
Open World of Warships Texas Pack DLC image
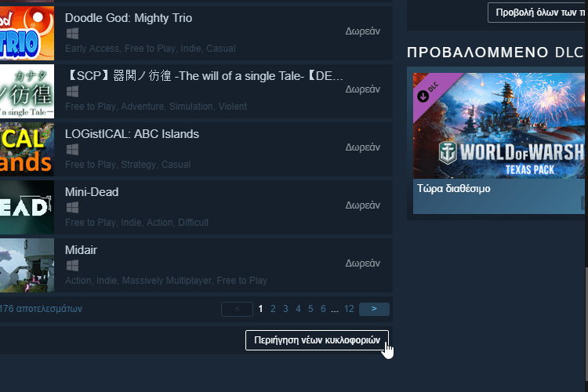coord(500,125)
